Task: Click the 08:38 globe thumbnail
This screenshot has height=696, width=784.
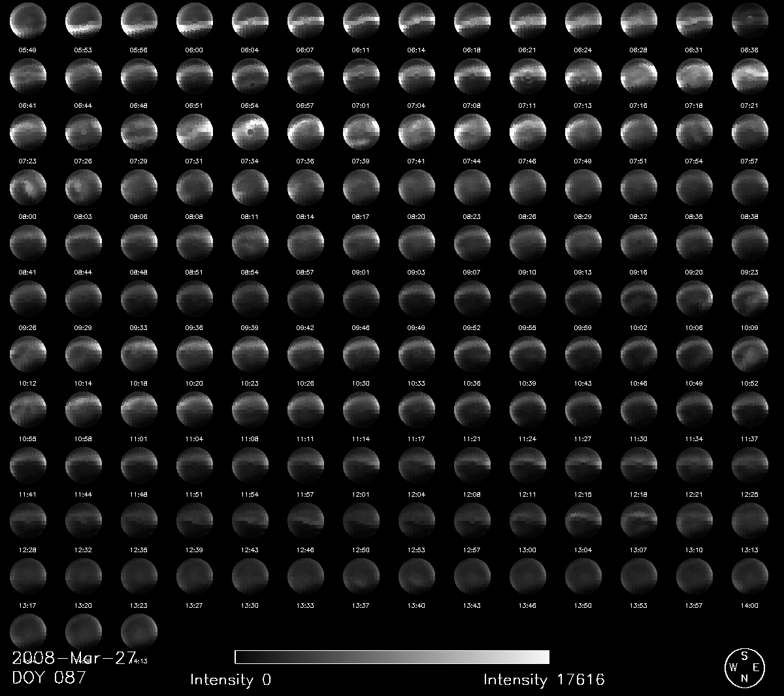Action: 750,188
